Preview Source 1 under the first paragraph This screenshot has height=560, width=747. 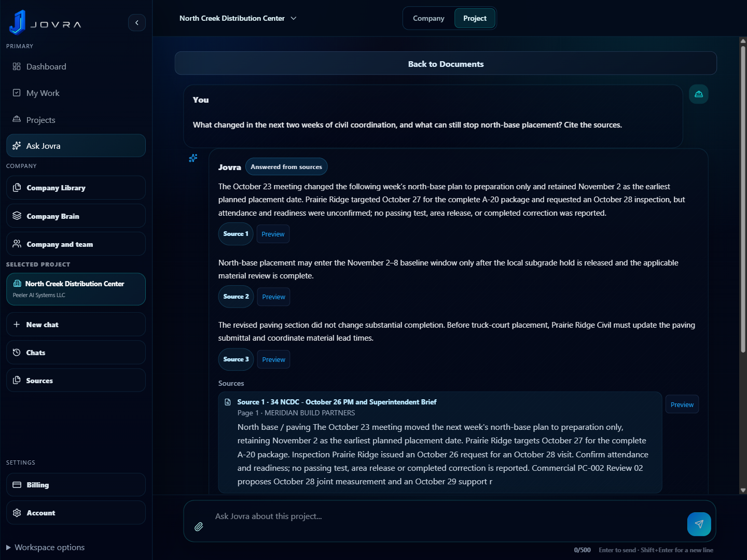pyautogui.click(x=273, y=234)
